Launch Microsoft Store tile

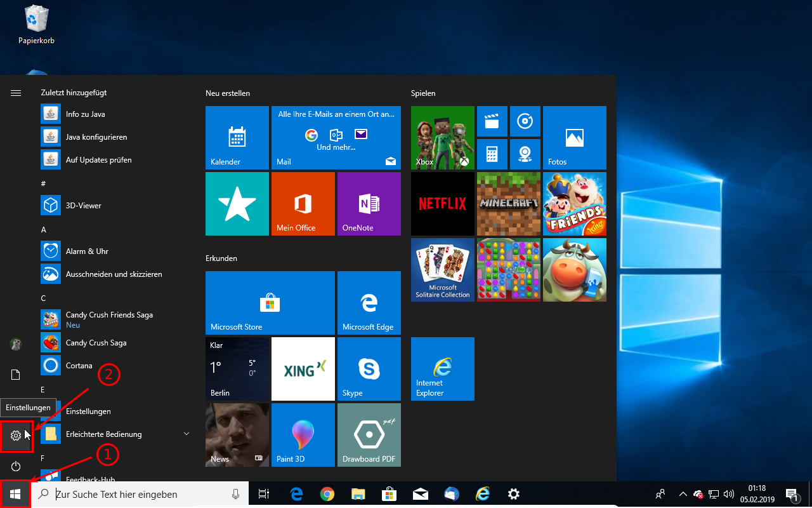(270, 303)
